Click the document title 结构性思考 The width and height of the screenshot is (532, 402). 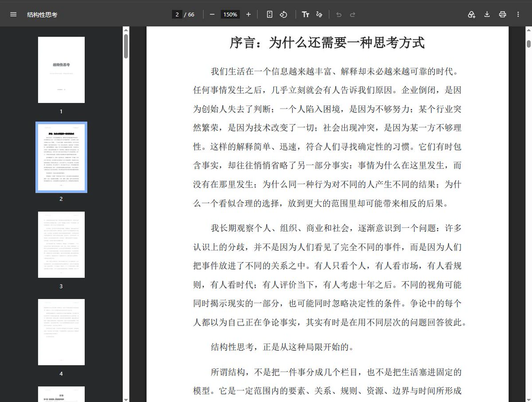(x=42, y=15)
